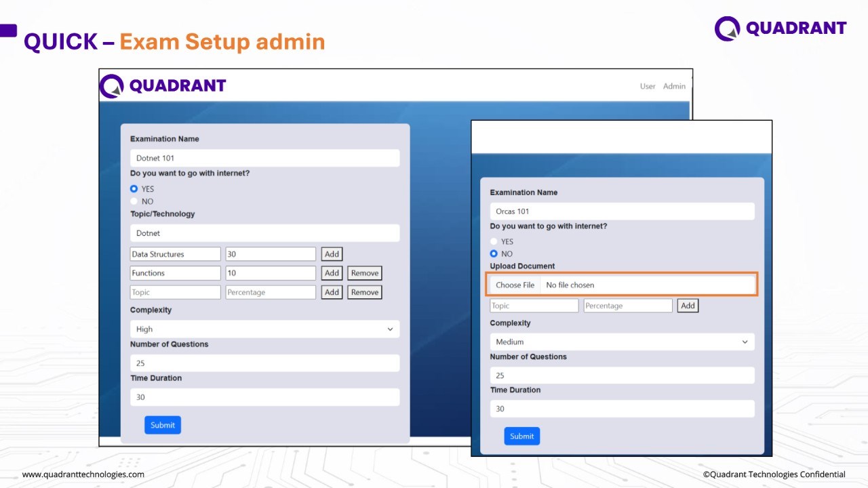Image resolution: width=868 pixels, height=488 pixels.
Task: Click the Functions topic field
Action: [176, 273]
